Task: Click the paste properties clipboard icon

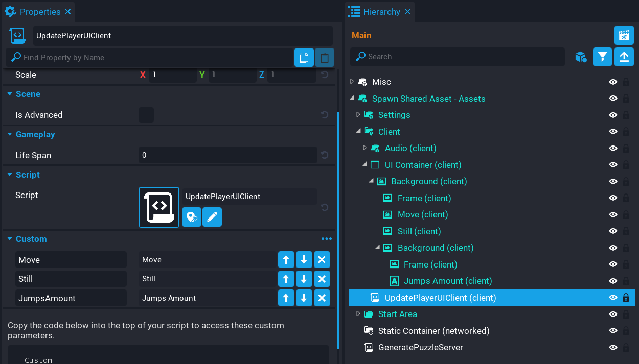Action: (324, 58)
